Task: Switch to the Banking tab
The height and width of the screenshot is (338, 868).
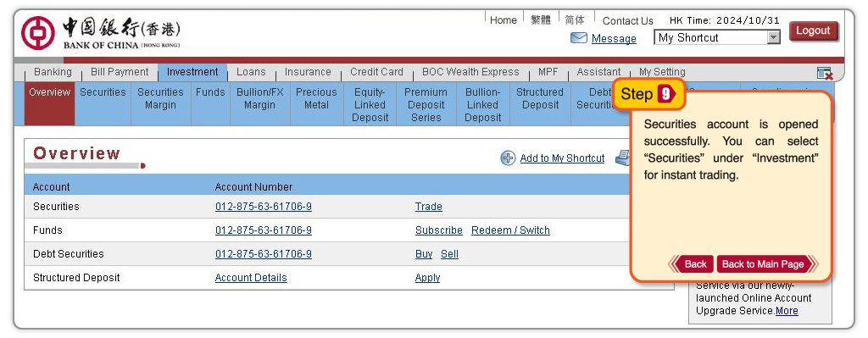Action: point(53,73)
